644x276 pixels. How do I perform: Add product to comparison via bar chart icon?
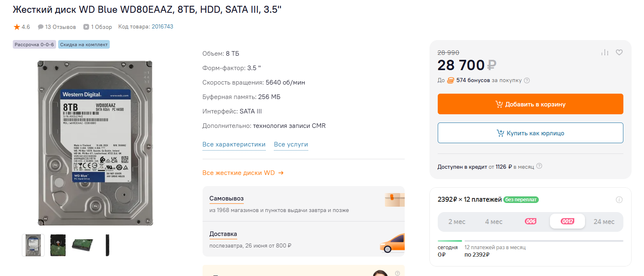point(605,52)
